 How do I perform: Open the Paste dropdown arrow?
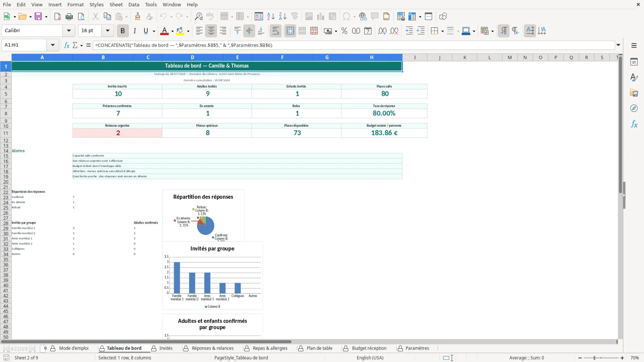pyautogui.click(x=126, y=16)
